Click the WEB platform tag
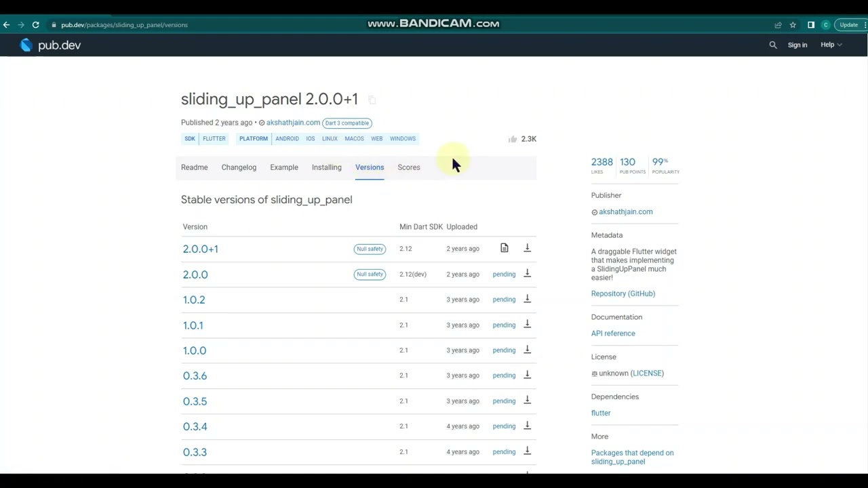 pyautogui.click(x=377, y=139)
